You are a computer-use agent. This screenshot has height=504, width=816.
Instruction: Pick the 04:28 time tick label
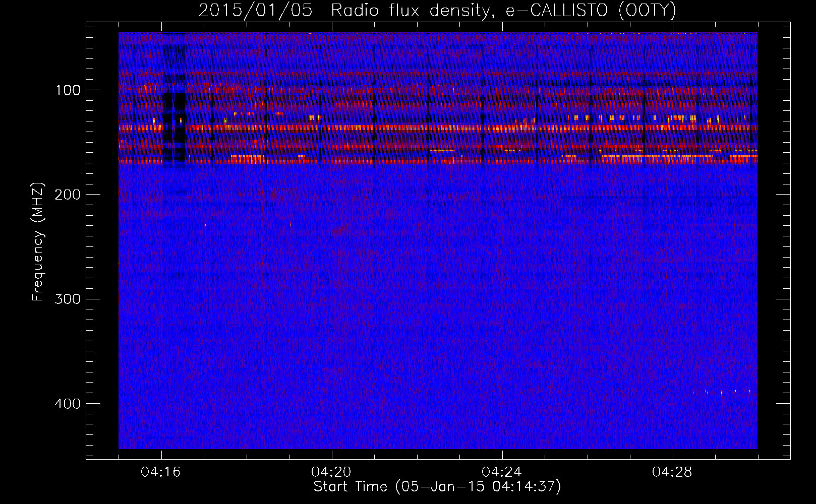[x=672, y=472]
